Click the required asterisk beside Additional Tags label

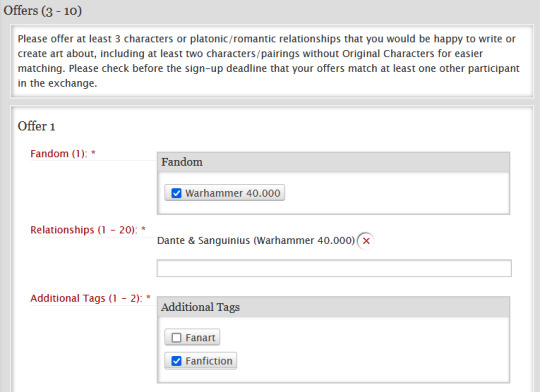(148, 298)
